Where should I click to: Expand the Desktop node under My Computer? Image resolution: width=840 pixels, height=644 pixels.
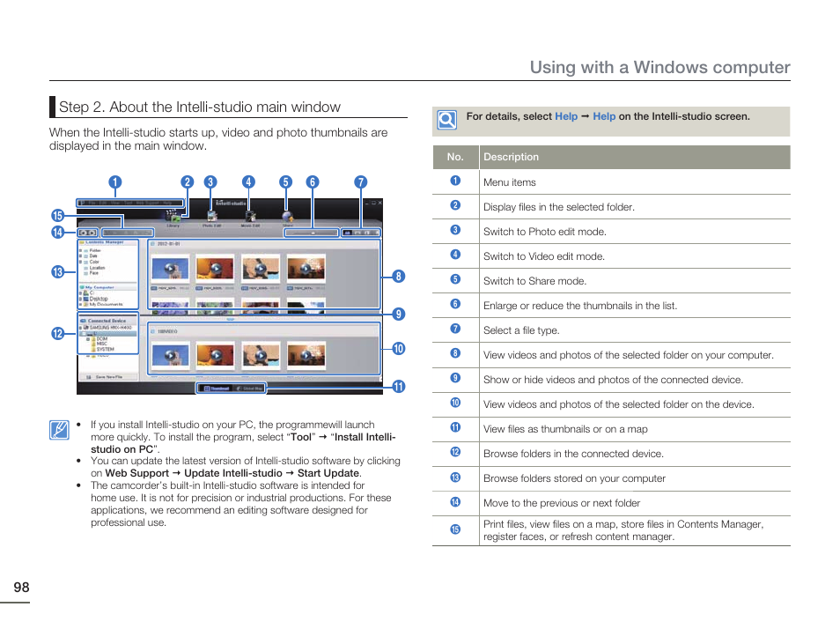(80, 299)
